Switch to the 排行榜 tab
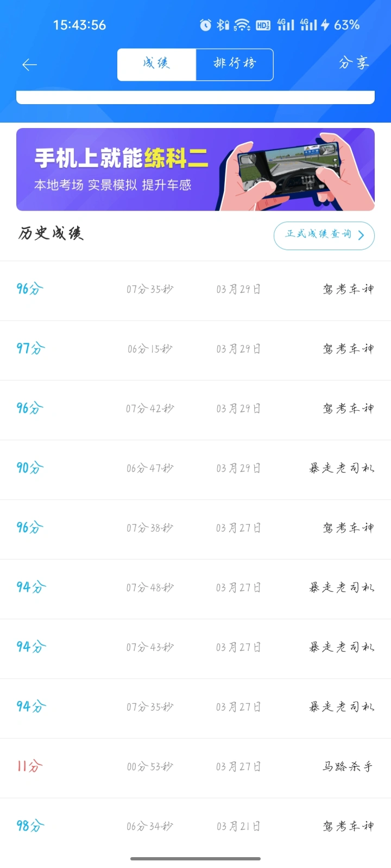Viewport: 391px width, 868px height. pos(235,65)
